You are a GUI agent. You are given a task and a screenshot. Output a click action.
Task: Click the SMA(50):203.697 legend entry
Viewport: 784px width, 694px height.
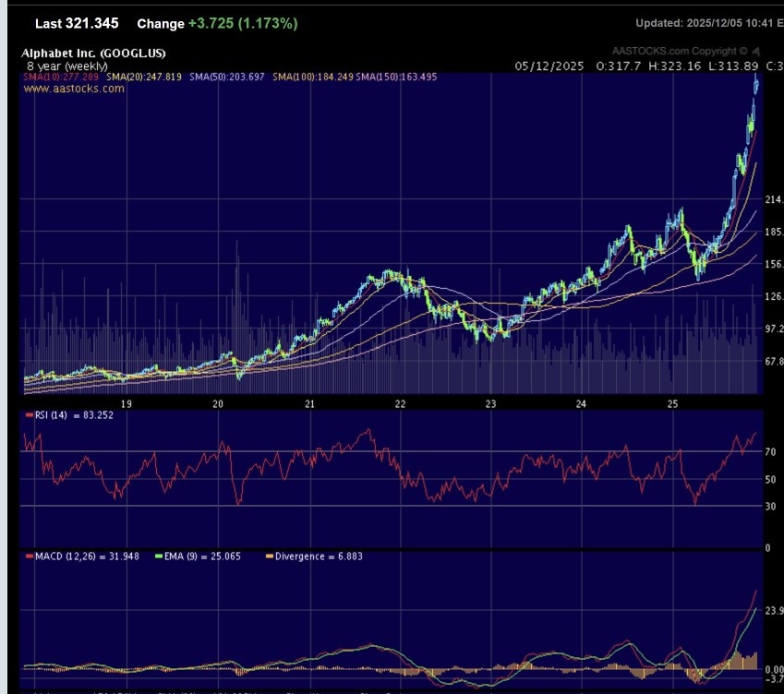227,77
